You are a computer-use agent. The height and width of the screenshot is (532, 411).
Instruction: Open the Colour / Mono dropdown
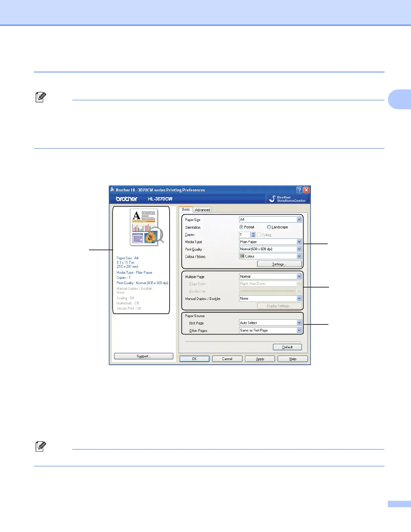[270, 256]
